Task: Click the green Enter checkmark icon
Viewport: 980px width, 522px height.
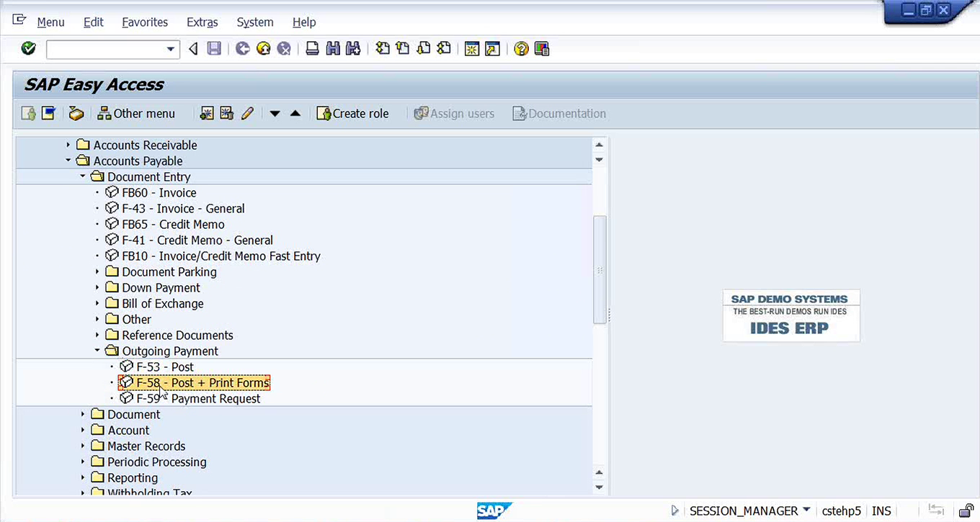Action: (29, 49)
